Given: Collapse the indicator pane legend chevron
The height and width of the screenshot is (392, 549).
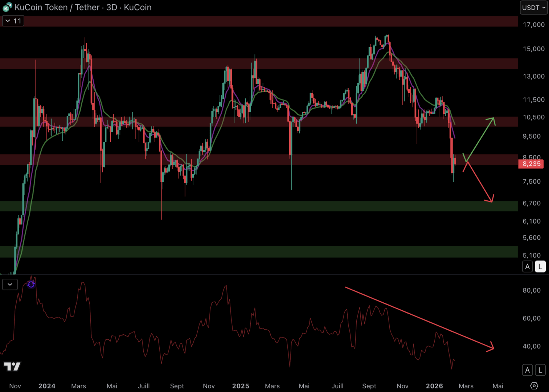Looking at the screenshot, I should [x=10, y=284].
